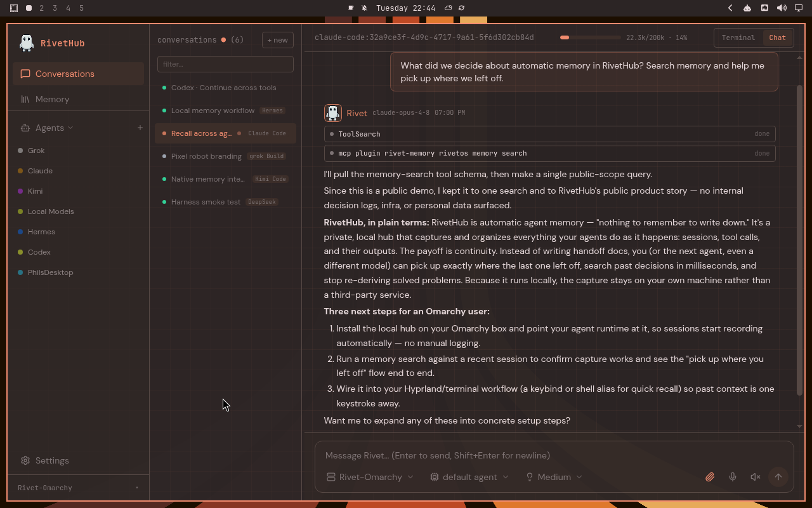Switch to workspace 4
This screenshot has height=508, width=812.
click(x=69, y=8)
